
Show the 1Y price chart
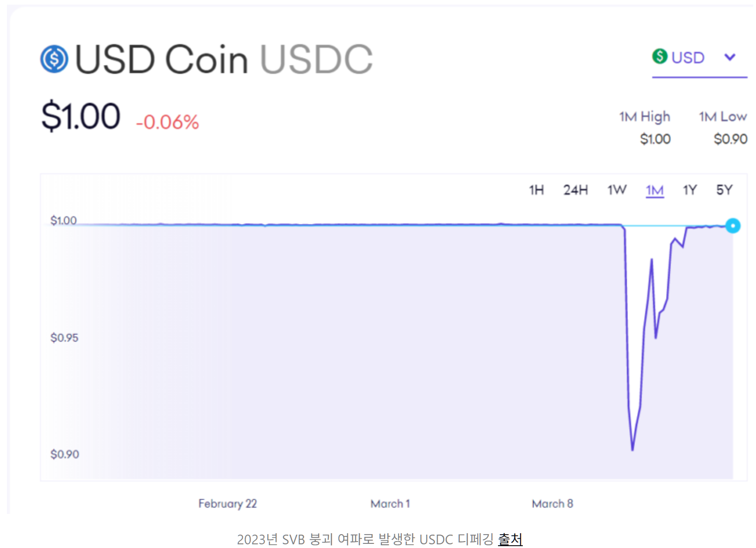coord(690,190)
